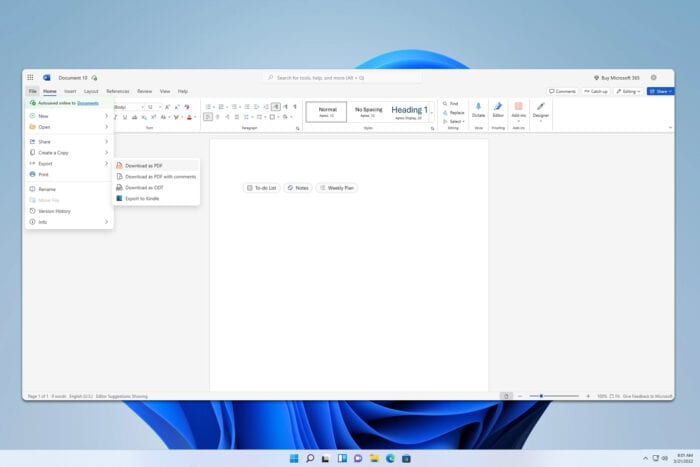The width and height of the screenshot is (700, 467).
Task: Click the Documents link in autosave notice
Action: click(88, 103)
